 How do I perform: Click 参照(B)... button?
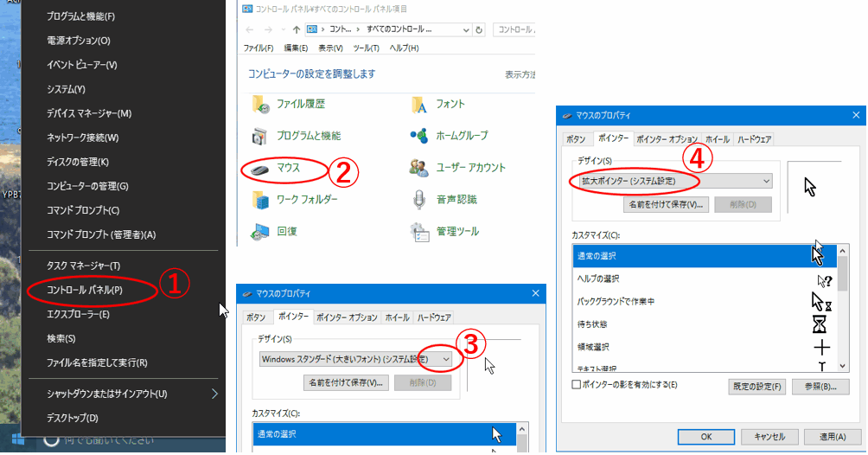820,387
